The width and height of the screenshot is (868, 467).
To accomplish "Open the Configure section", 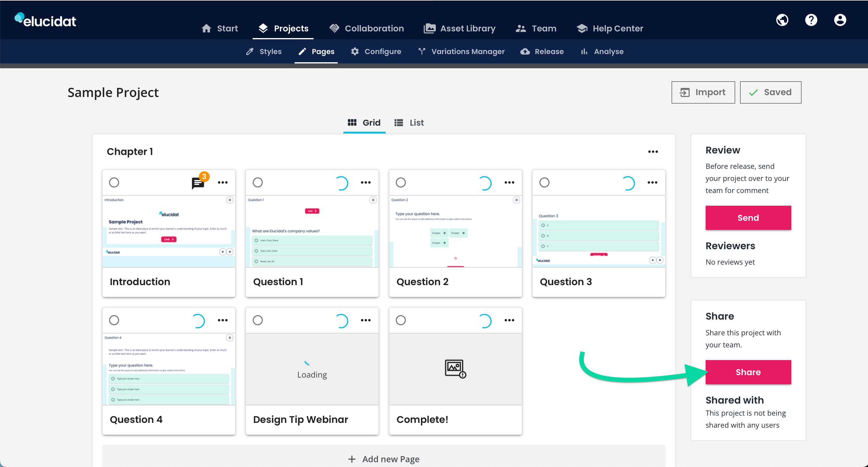I will [x=376, y=52].
